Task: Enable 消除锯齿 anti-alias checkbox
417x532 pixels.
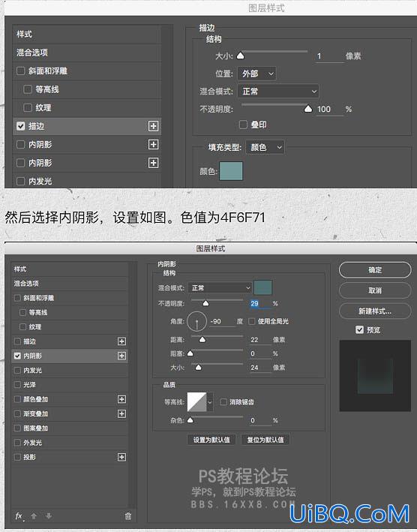Action: (x=223, y=402)
